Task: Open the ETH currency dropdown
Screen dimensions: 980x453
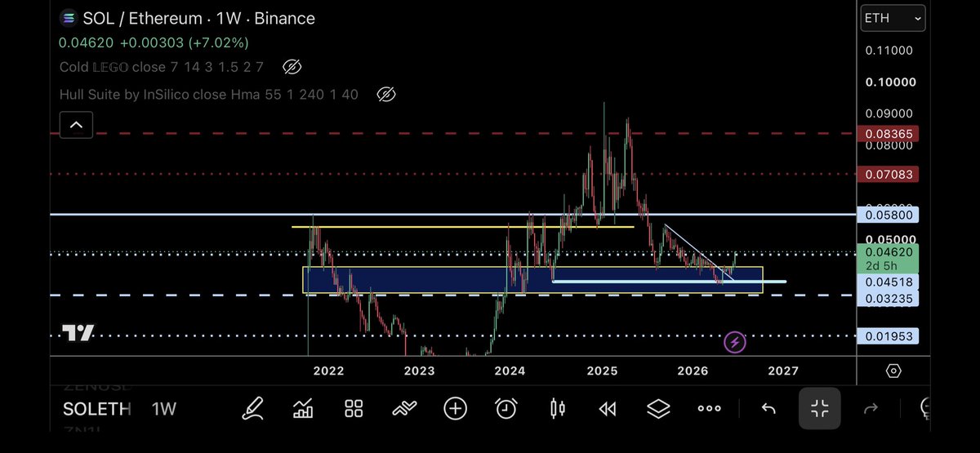Action: pyautogui.click(x=893, y=18)
